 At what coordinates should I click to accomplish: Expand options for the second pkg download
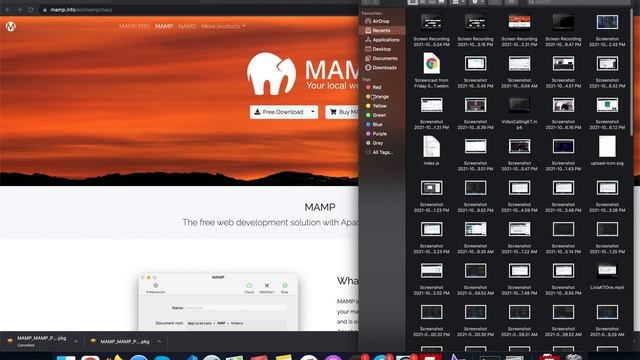pos(159,341)
